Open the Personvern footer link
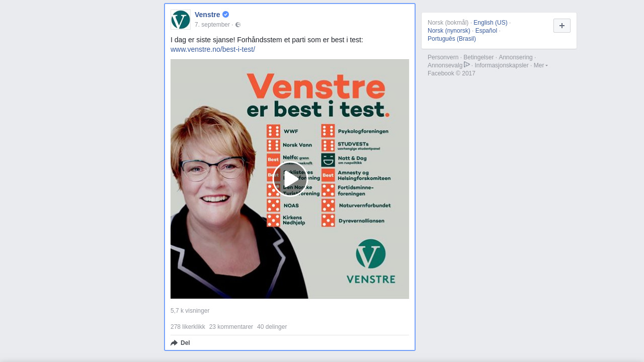This screenshot has width=644, height=362. tap(443, 57)
